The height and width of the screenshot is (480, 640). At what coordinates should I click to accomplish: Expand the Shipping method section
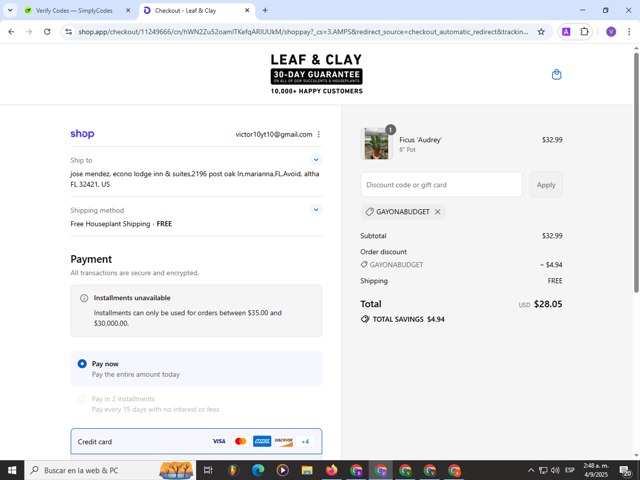pyautogui.click(x=316, y=210)
